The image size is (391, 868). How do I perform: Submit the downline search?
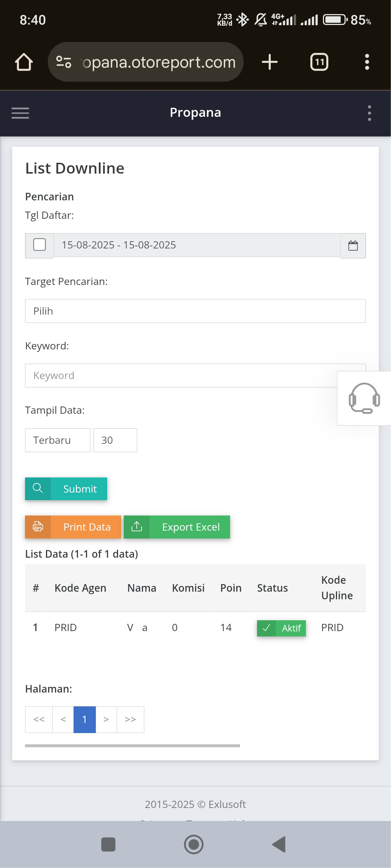click(66, 489)
